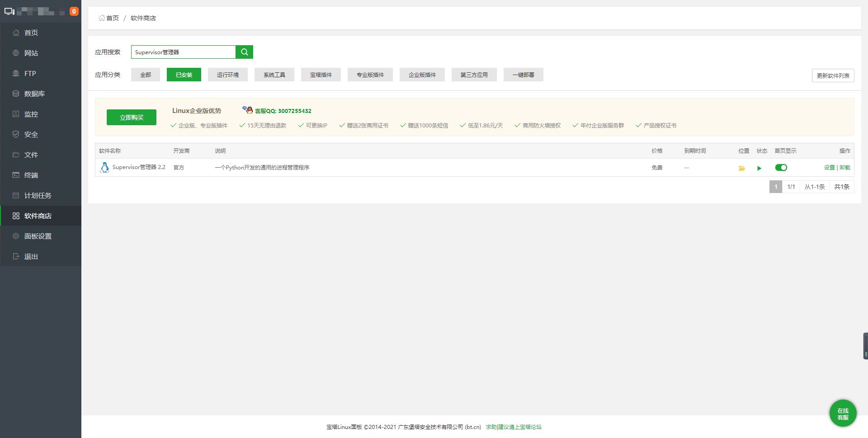Open 监控 in the sidebar

coord(41,114)
